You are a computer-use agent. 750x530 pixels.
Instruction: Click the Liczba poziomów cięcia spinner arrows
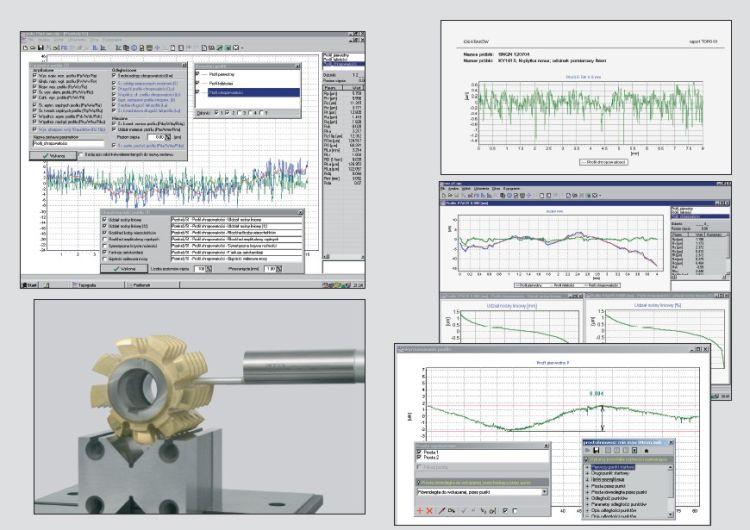click(209, 269)
